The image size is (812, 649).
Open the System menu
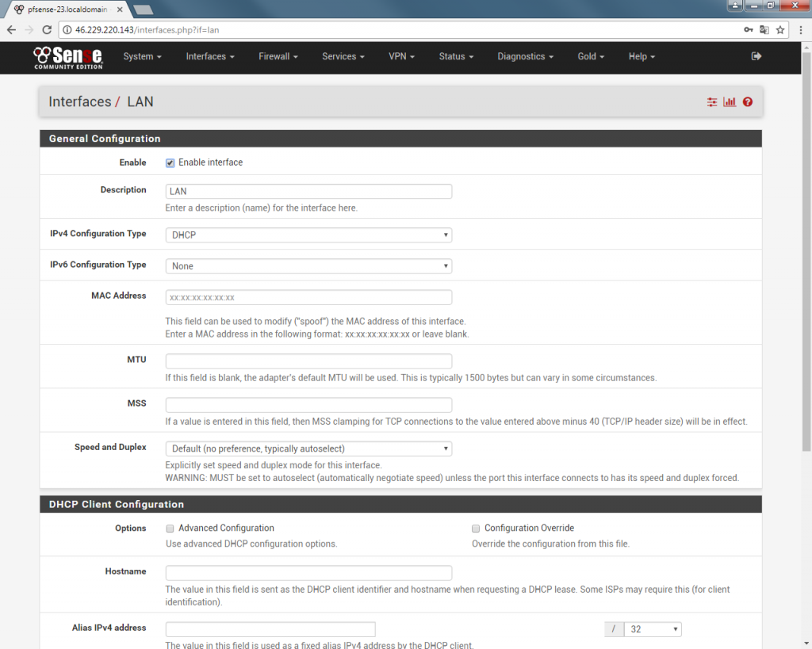tap(143, 56)
